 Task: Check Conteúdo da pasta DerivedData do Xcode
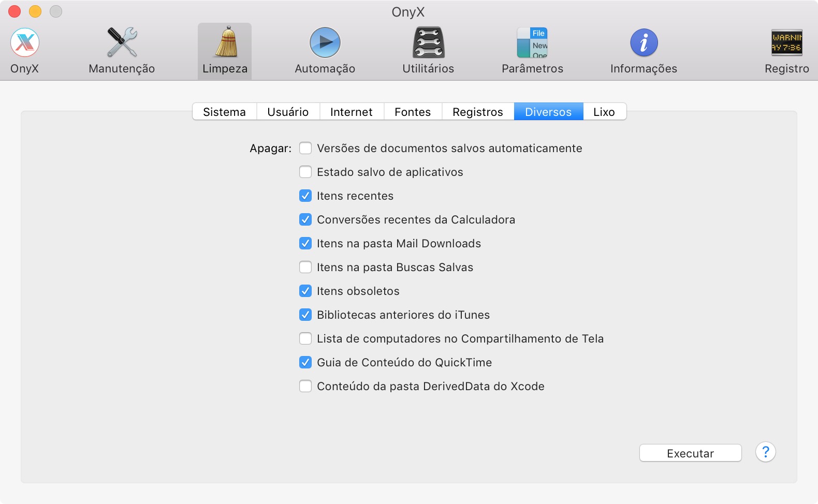(x=305, y=387)
